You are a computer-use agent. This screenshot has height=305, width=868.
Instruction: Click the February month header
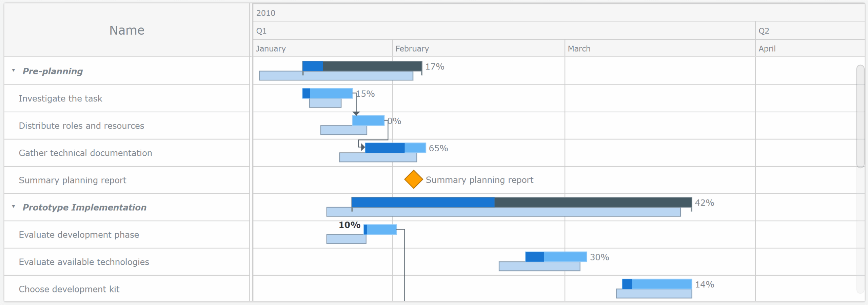pos(412,49)
